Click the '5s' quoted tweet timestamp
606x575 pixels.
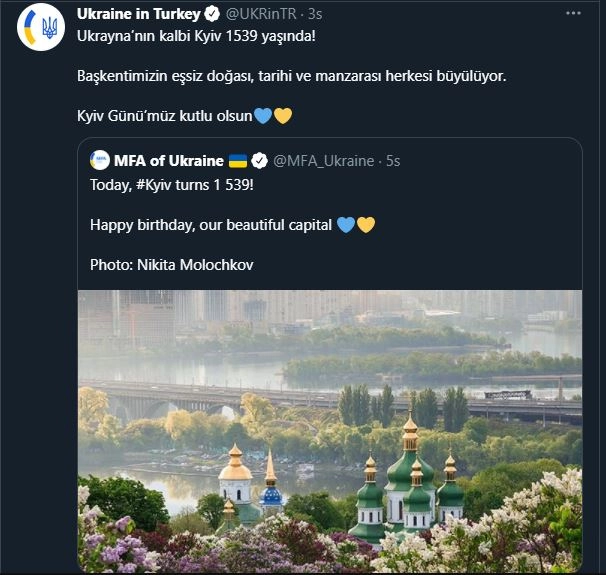click(x=393, y=160)
